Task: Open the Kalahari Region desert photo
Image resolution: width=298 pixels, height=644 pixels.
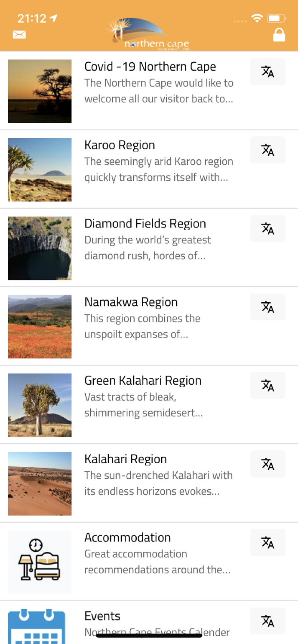Action: [40, 483]
